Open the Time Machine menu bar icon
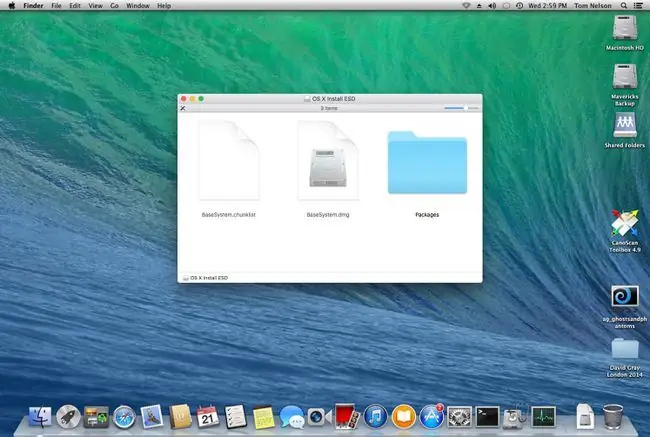This screenshot has height=437, width=650. tap(519, 6)
